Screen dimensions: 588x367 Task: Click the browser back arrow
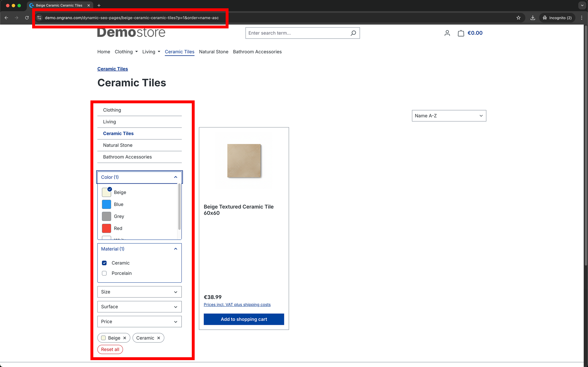point(6,18)
